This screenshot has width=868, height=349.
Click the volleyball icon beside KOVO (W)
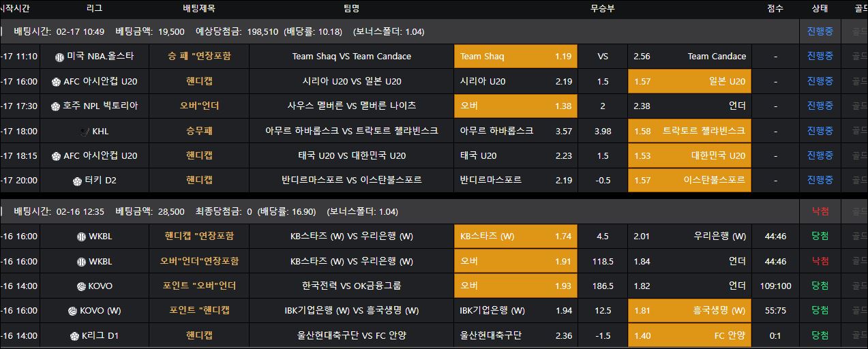pyautogui.click(x=72, y=311)
